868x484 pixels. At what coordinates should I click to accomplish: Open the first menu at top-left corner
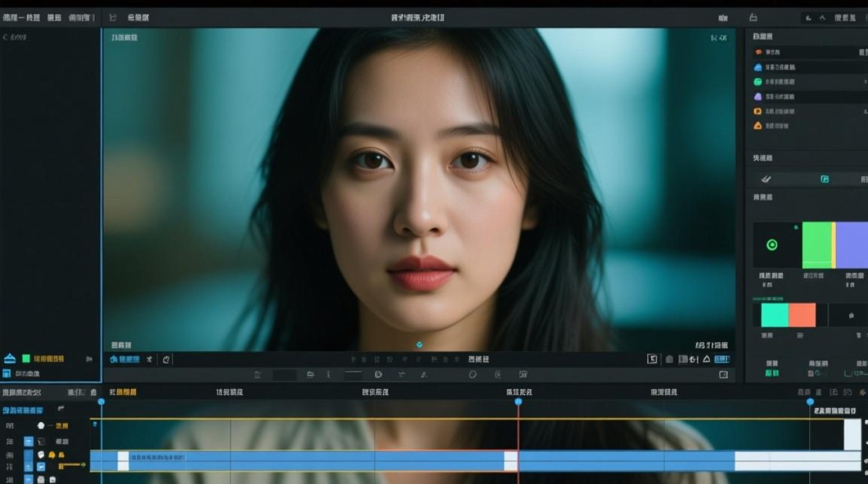coord(21,17)
